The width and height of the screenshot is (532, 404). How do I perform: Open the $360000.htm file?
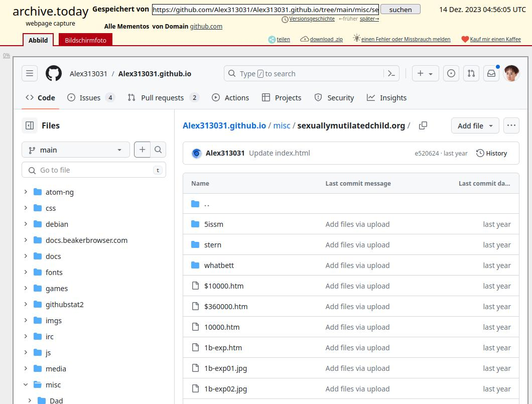coord(226,307)
